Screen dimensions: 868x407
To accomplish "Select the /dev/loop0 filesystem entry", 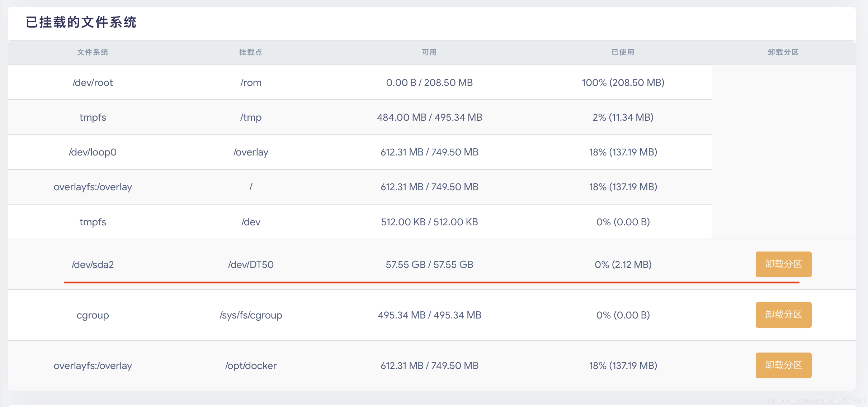I will 93,152.
